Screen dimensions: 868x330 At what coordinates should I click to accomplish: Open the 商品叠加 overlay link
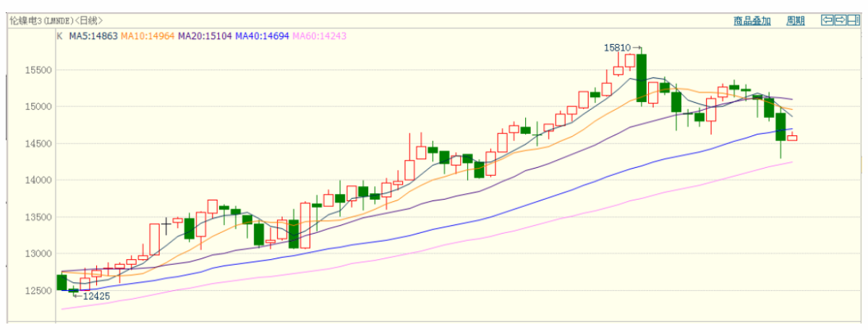[752, 21]
